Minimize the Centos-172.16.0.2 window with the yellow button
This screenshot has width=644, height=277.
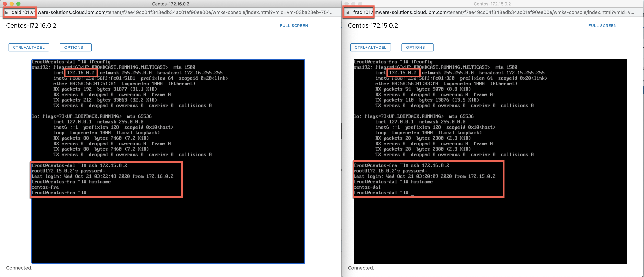tap(11, 4)
